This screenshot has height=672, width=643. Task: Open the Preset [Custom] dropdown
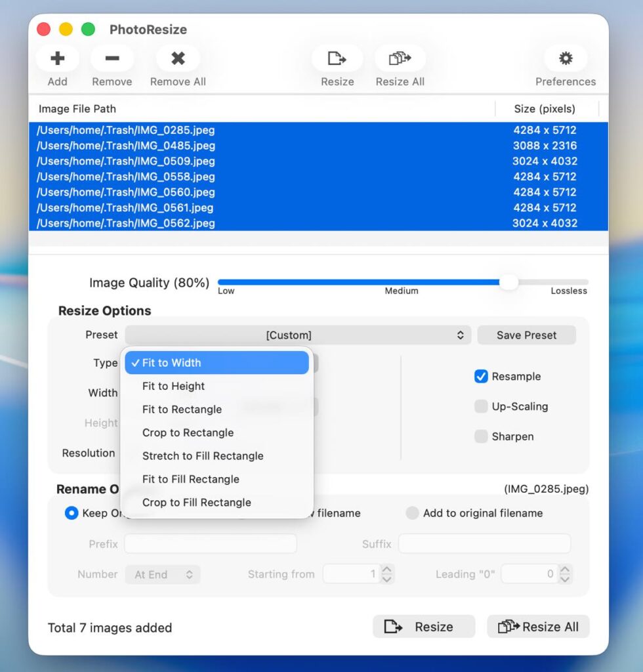(x=298, y=335)
